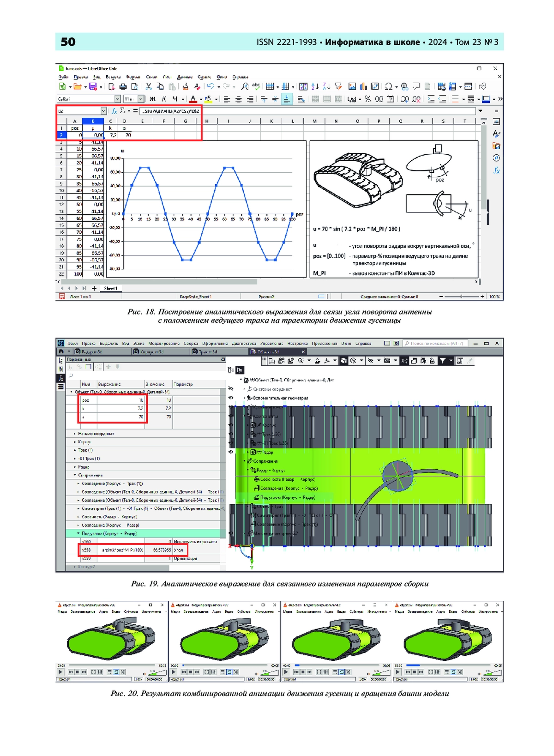Open the Данные menu in Calc

[185, 77]
